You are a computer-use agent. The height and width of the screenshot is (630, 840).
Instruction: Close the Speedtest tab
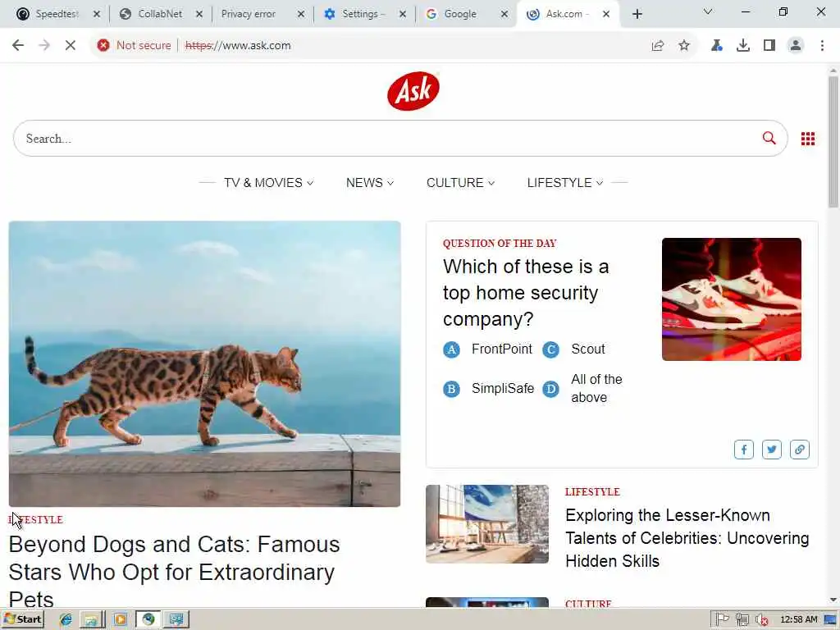97,15
